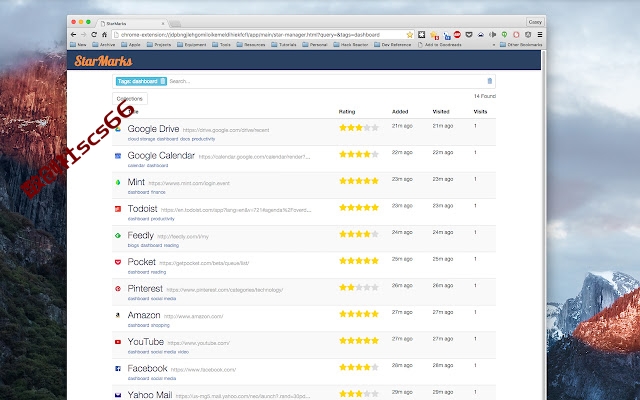Set the Pinterest rating to four stars
Image resolution: width=640 pixels, height=400 pixels.
coord(367,287)
